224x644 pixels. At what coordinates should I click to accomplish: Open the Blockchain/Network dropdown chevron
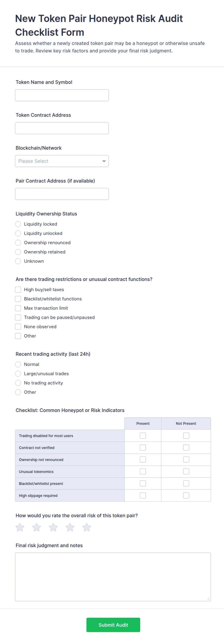pos(104,161)
